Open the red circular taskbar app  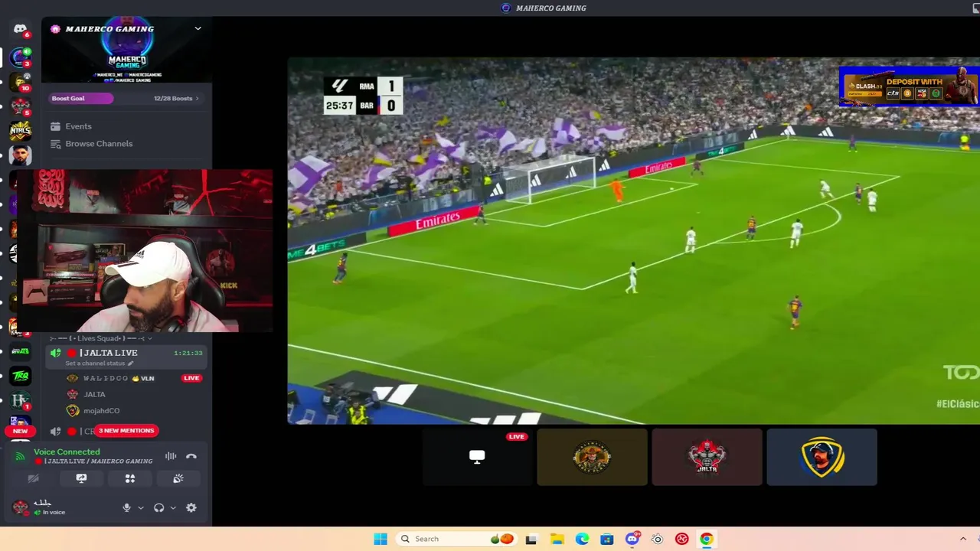click(x=681, y=539)
